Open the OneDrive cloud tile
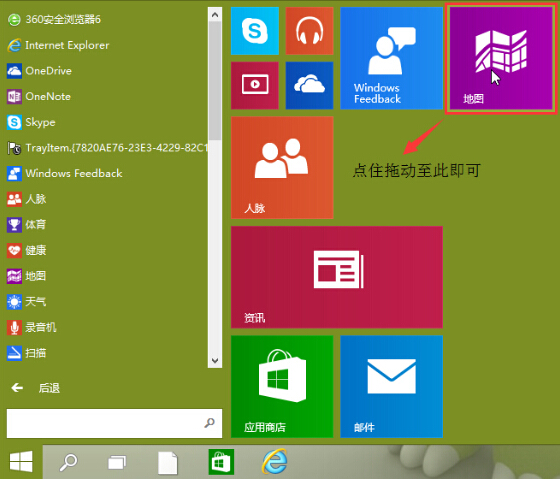 pyautogui.click(x=309, y=85)
